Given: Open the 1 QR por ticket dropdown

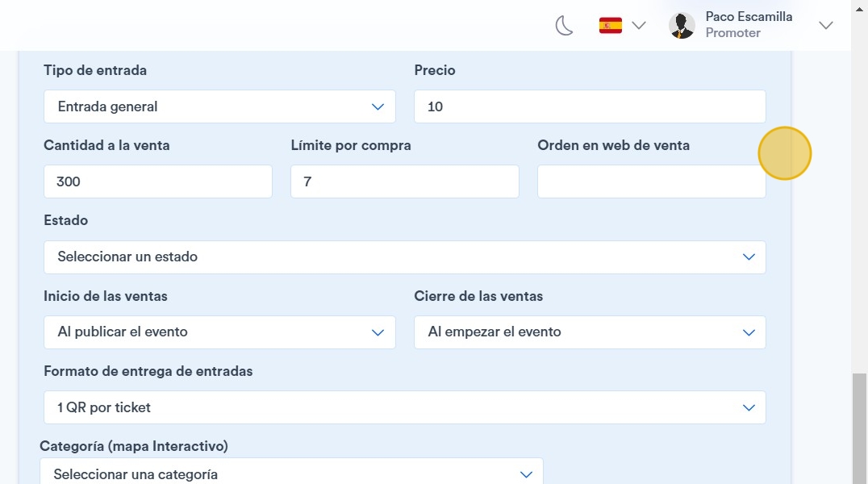Looking at the screenshot, I should (x=405, y=407).
